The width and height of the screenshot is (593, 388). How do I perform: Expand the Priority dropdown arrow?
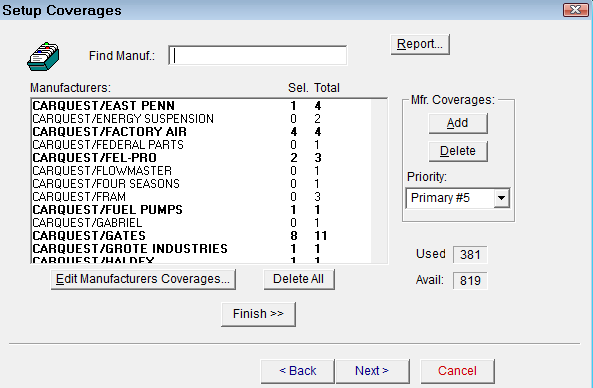(x=501, y=198)
